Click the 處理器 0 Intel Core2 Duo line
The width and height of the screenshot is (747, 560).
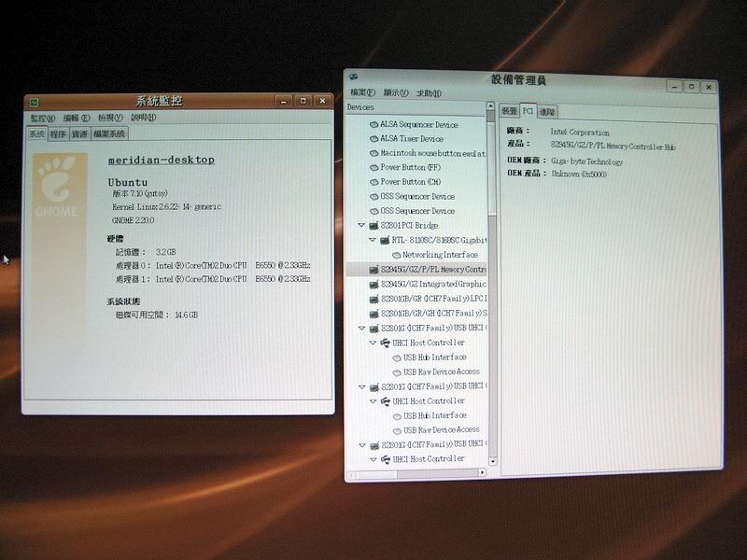(213, 265)
